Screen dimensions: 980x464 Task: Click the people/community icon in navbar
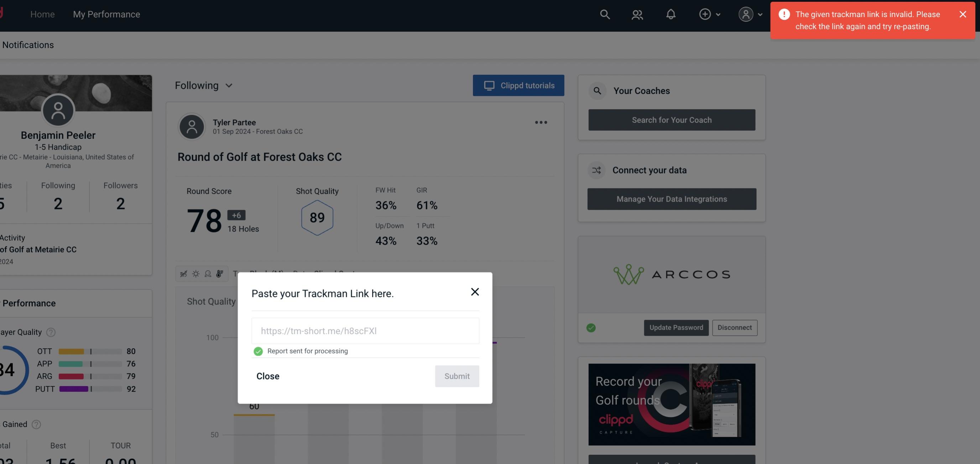click(637, 14)
